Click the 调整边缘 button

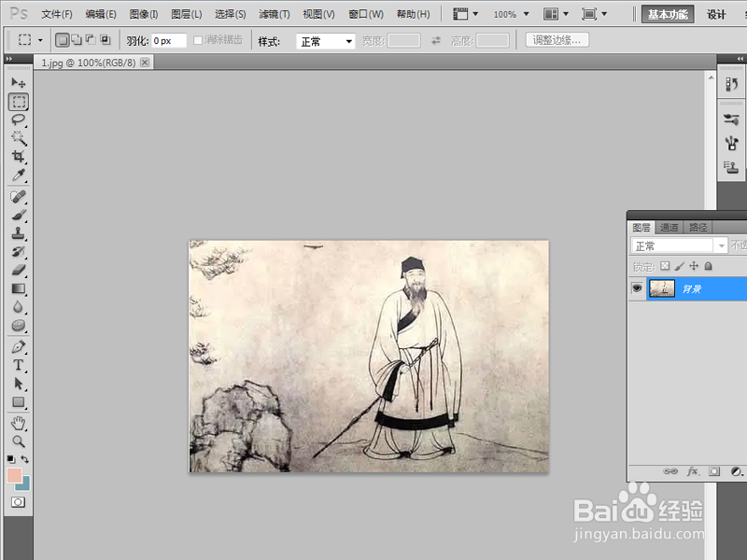click(x=557, y=40)
